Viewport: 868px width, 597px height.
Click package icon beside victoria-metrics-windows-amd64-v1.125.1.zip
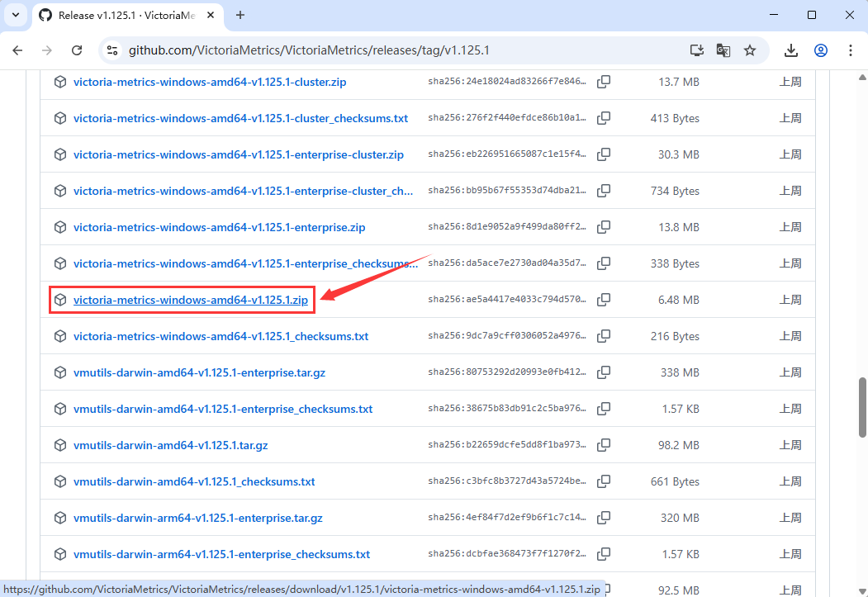(x=60, y=300)
